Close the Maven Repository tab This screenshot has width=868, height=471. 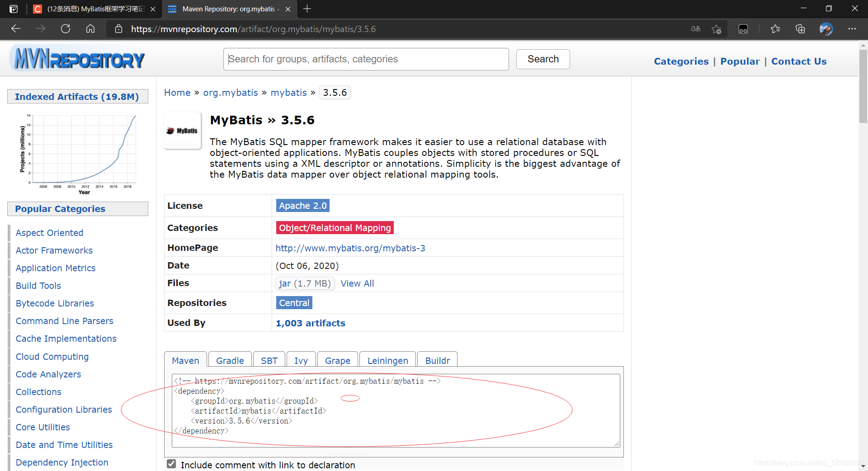(x=288, y=9)
